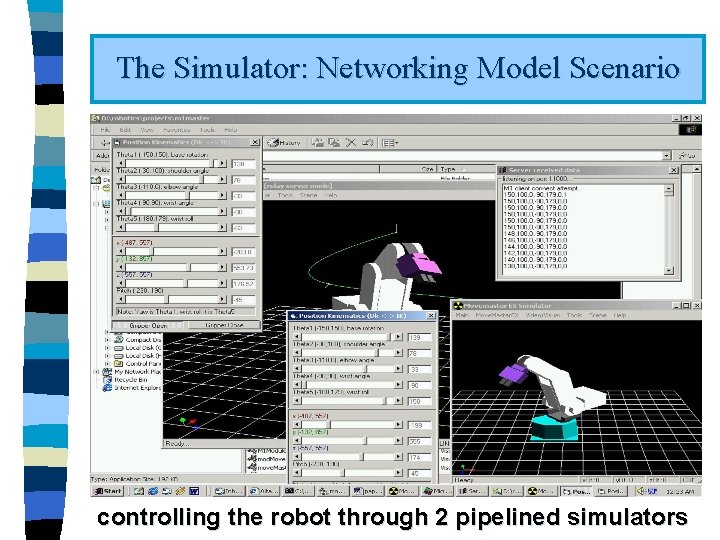The height and width of the screenshot is (540, 720).
Task: Click the Show Desktop quick launch icon
Action: pos(139,491)
